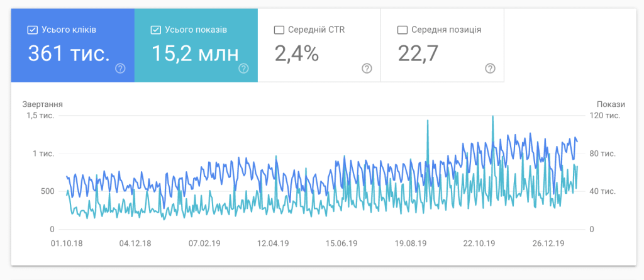Click the impressions spike near 19.08.19
This screenshot has height=280, width=644.
[x=428, y=123]
